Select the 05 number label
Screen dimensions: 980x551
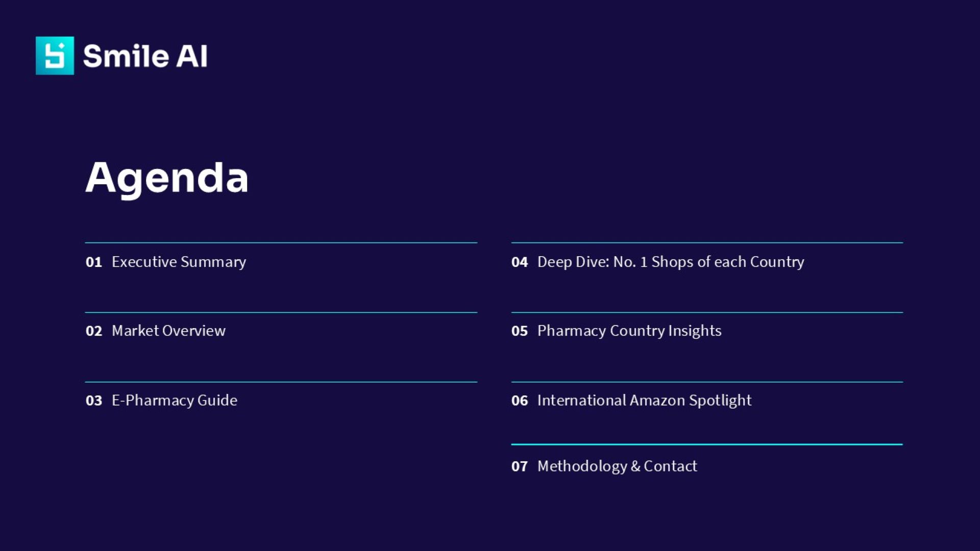pos(519,331)
